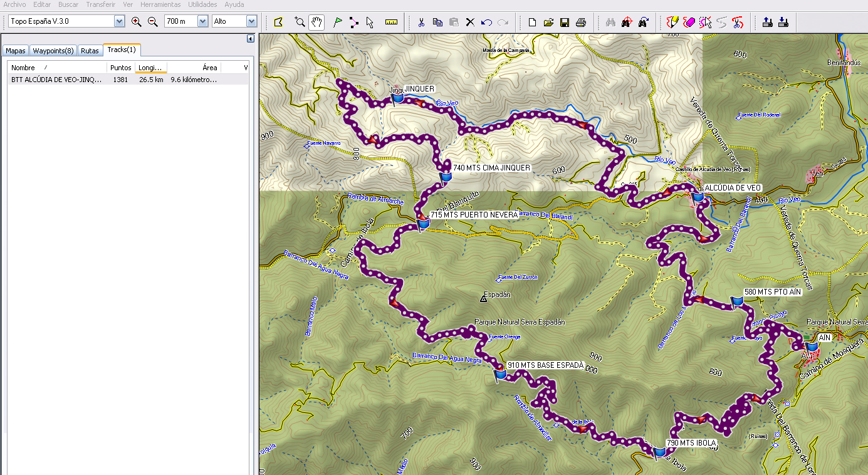The width and height of the screenshot is (868, 475).
Task: Sort tracks by the Longi column
Action: coord(150,67)
